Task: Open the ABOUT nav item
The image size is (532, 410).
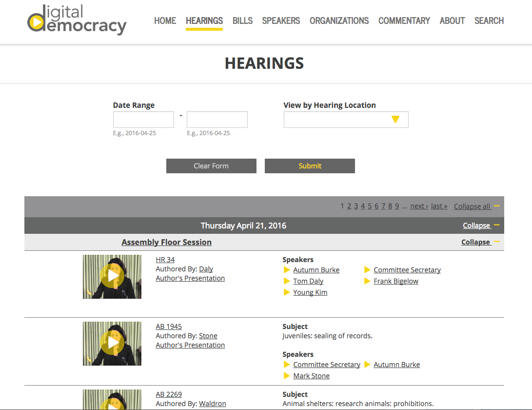Action: 452,20
